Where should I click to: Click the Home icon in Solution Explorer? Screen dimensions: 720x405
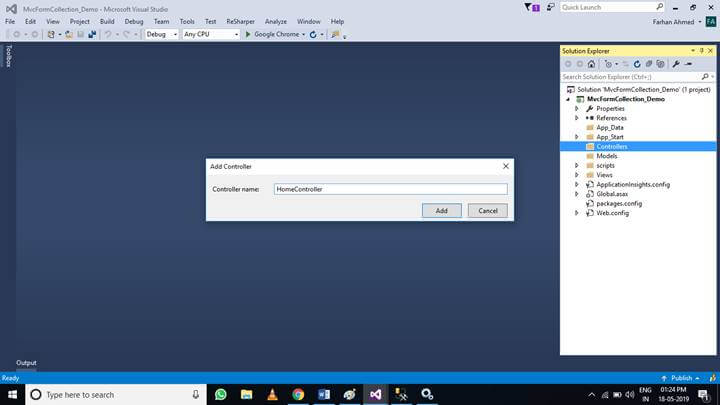591,64
